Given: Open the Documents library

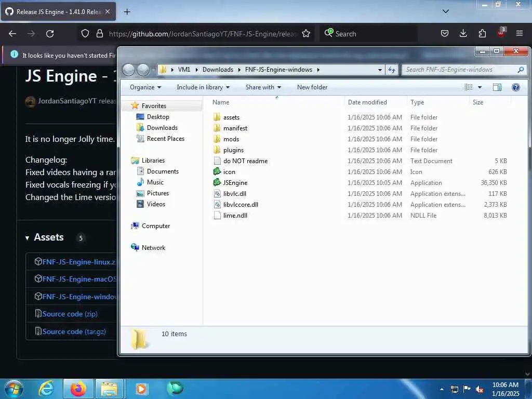Looking at the screenshot, I should (163, 171).
